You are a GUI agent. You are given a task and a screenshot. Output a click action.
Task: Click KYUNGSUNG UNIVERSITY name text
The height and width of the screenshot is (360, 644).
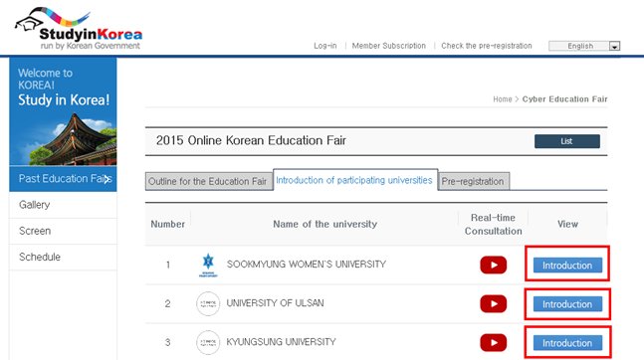(x=282, y=342)
